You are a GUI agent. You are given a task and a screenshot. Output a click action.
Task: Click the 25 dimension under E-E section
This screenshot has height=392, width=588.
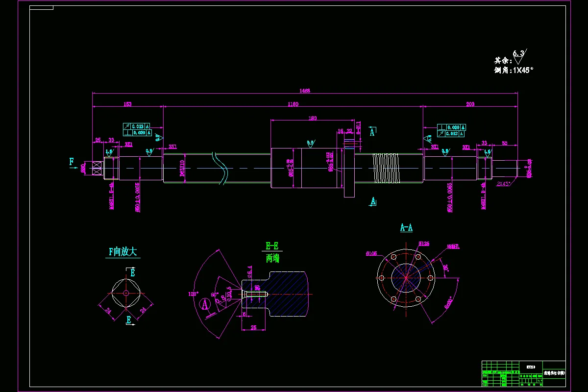(x=253, y=328)
